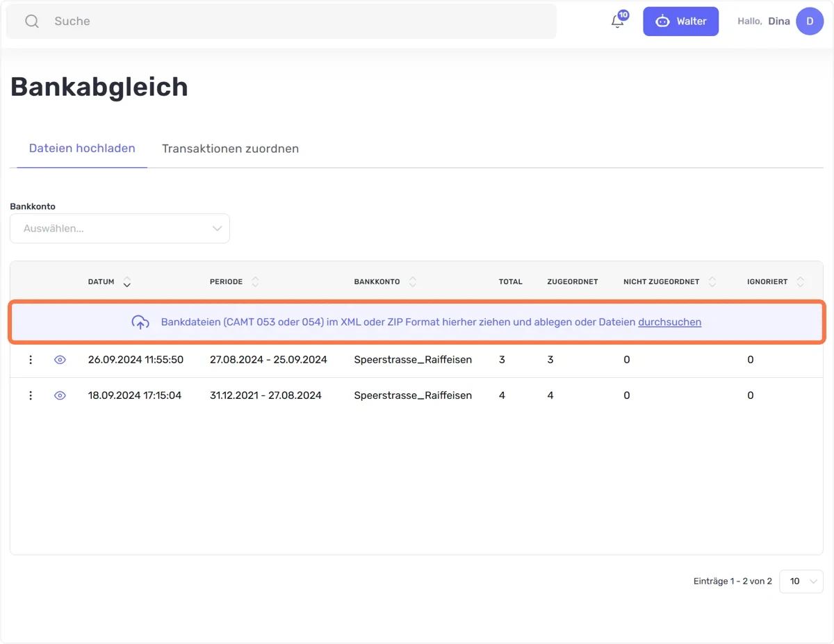Click the cloud upload icon
834x644 pixels.
coord(140,322)
